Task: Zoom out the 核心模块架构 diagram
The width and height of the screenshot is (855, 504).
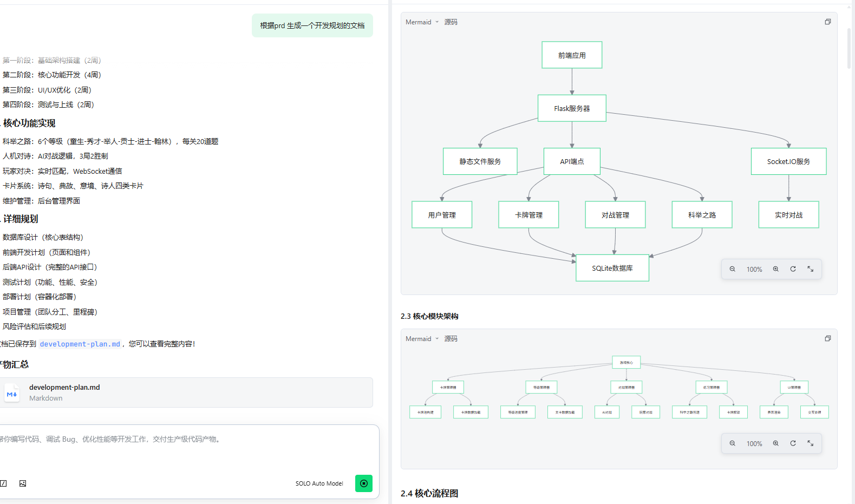Action: tap(732, 443)
